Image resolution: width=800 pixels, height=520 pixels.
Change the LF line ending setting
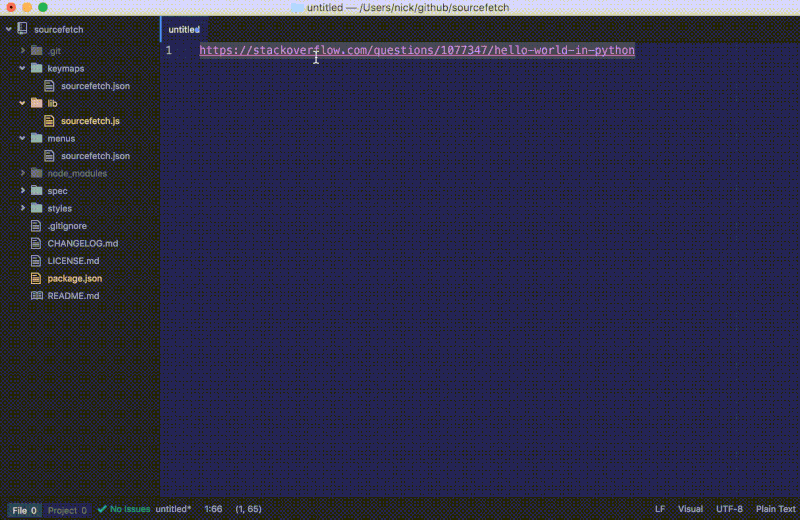(660, 509)
